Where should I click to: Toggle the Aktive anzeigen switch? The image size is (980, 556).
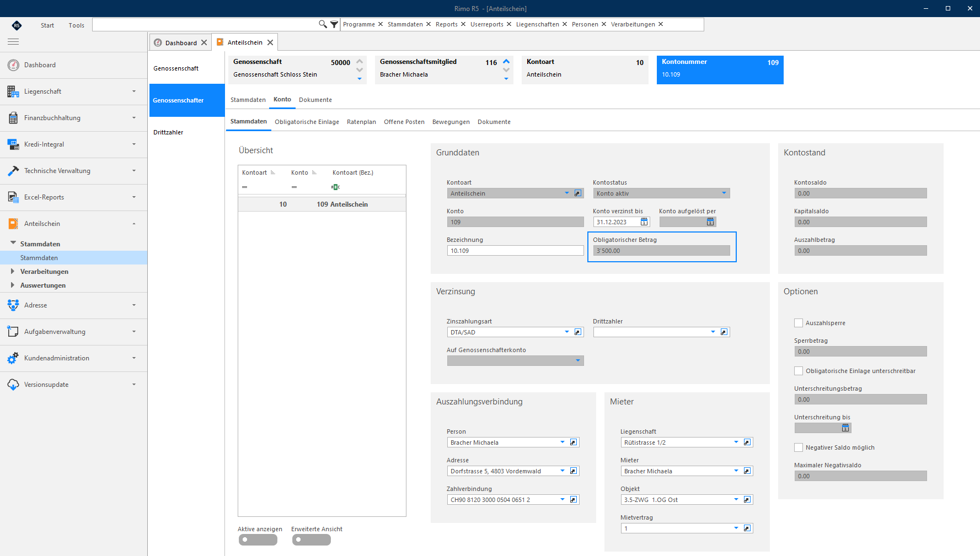pos(258,540)
